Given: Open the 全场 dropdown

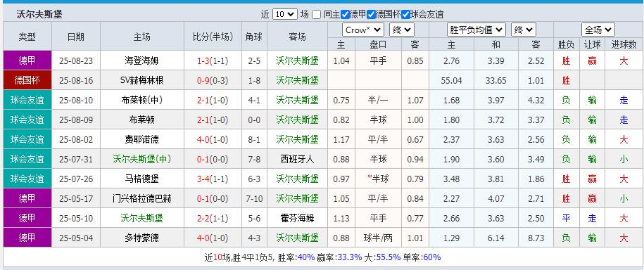Looking at the screenshot, I should pyautogui.click(x=598, y=30).
